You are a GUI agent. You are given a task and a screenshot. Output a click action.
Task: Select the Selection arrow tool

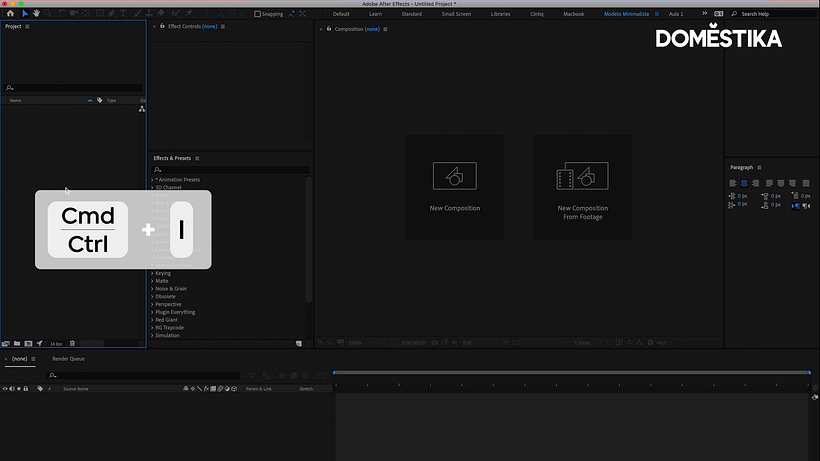[x=25, y=14]
